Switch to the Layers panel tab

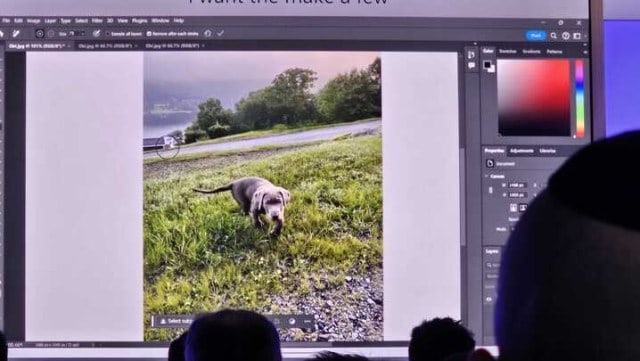tap(492, 251)
